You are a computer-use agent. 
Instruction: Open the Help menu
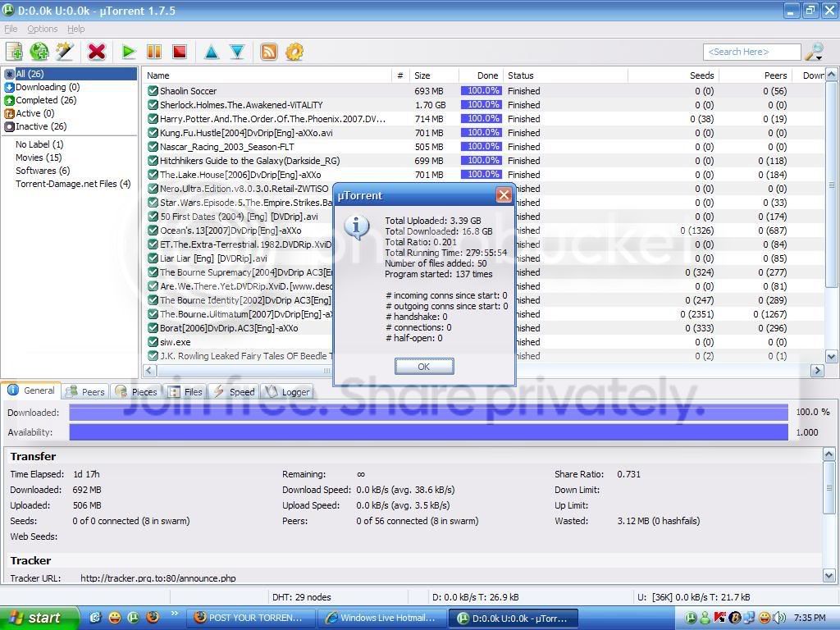(x=76, y=29)
